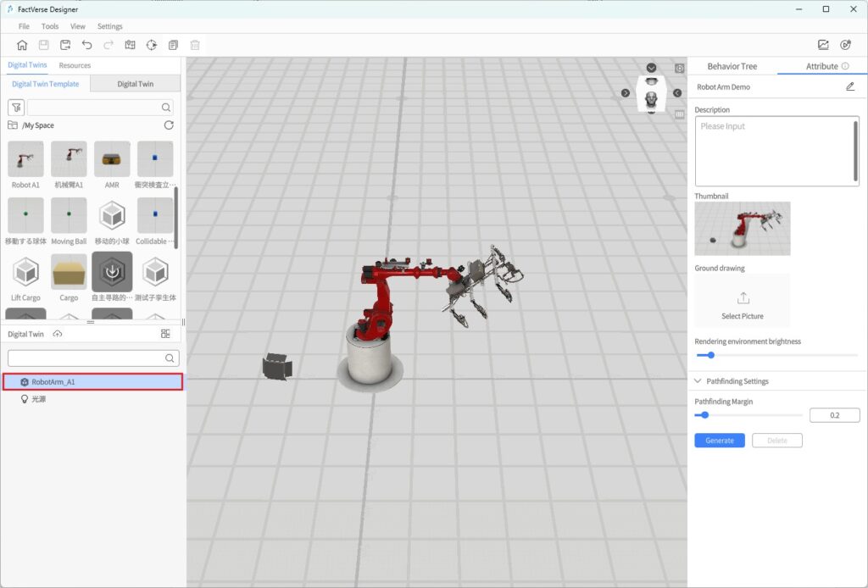Click the Rendering environment brightness slider

pos(776,355)
